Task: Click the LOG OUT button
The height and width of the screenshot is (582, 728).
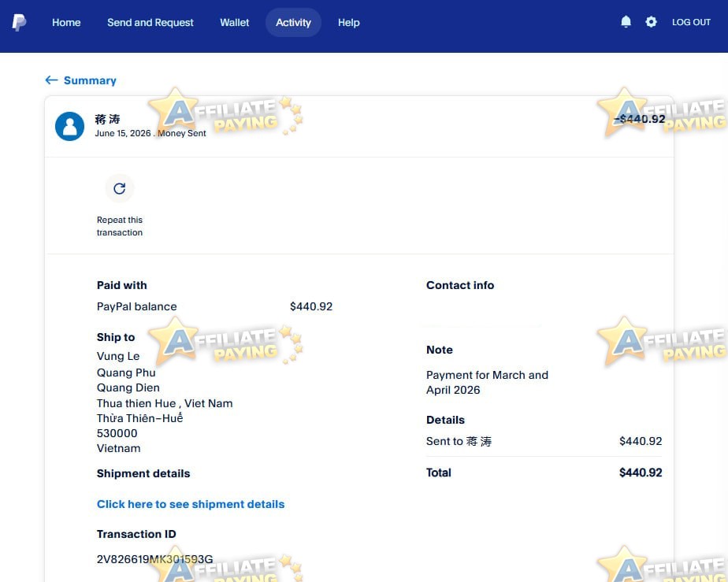Action: (x=691, y=22)
